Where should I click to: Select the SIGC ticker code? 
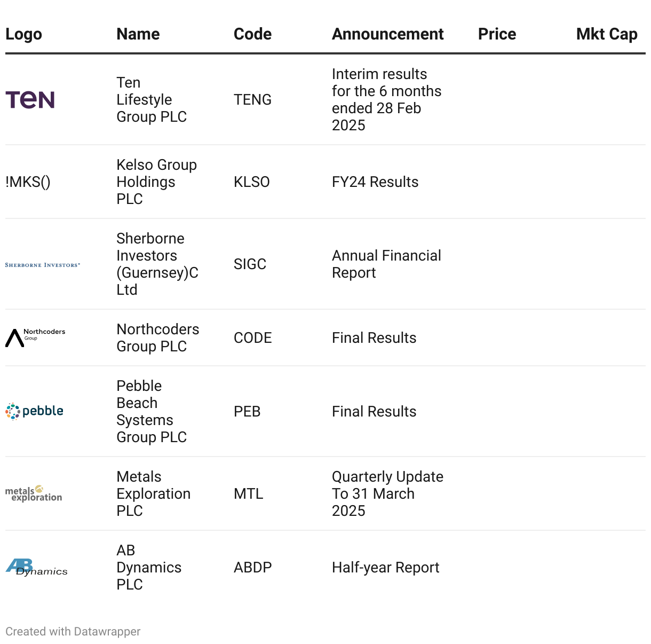pyautogui.click(x=250, y=264)
